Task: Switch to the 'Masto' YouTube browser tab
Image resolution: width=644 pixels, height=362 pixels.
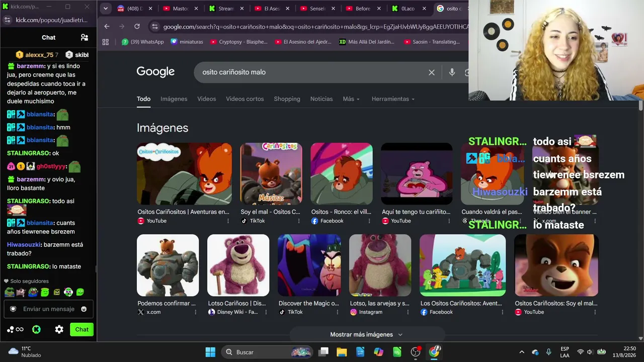Action: coord(180,9)
